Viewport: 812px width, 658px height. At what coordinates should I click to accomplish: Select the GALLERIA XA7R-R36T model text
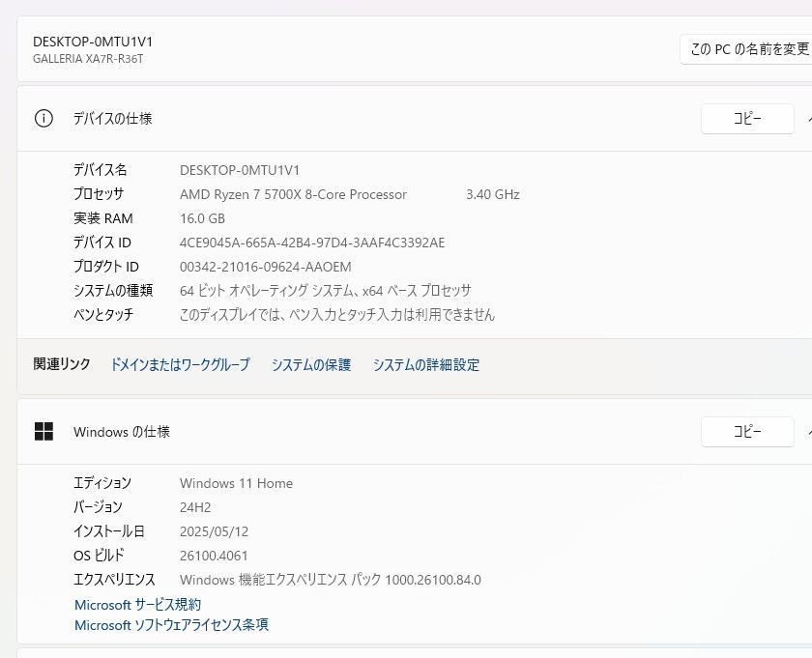point(88,59)
